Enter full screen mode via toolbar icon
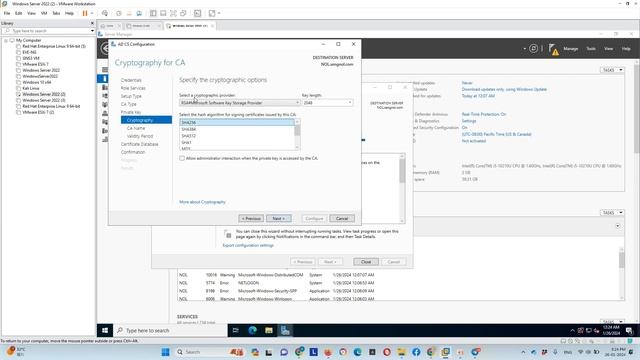Viewport: 640px width, 360px height. pyautogui.click(x=173, y=13)
